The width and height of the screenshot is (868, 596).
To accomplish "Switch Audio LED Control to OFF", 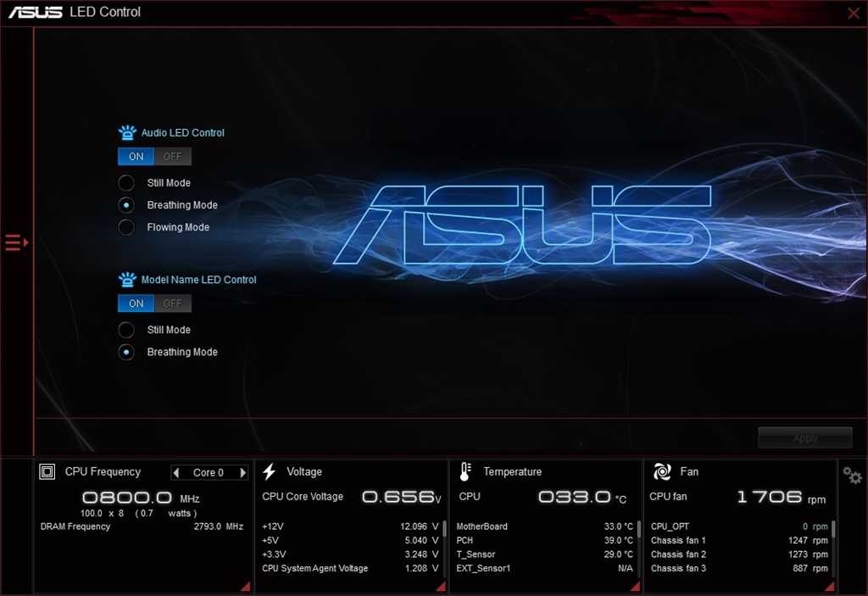I will coord(172,156).
